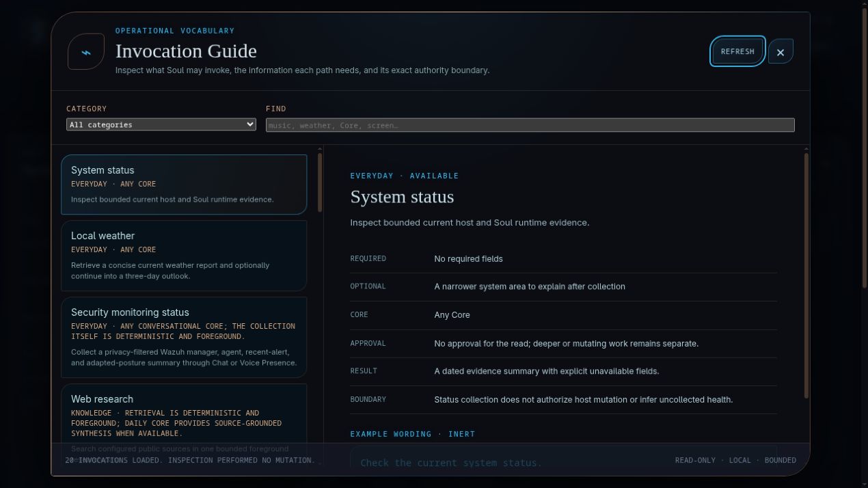
Task: Click the detail pane scroll-up arrow
Action: click(x=806, y=148)
